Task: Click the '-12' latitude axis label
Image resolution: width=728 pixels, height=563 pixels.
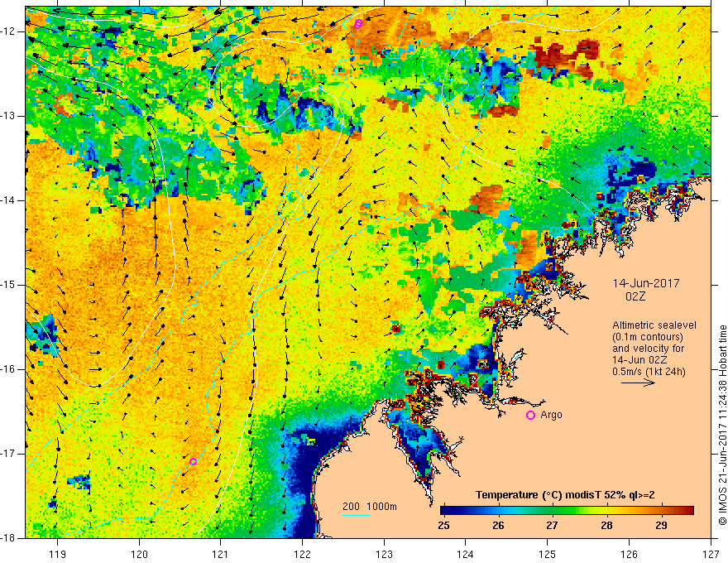Action: pyautogui.click(x=9, y=31)
